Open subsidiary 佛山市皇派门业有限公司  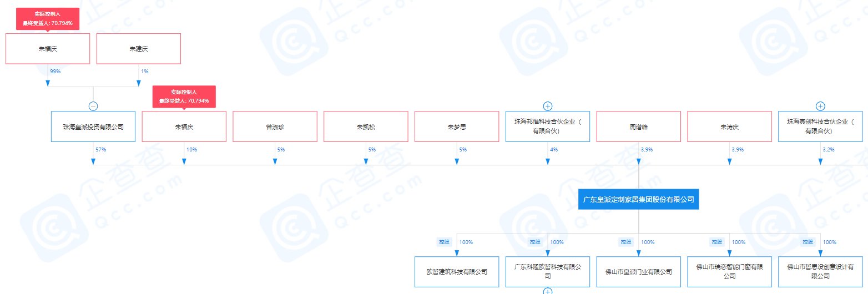coord(639,272)
